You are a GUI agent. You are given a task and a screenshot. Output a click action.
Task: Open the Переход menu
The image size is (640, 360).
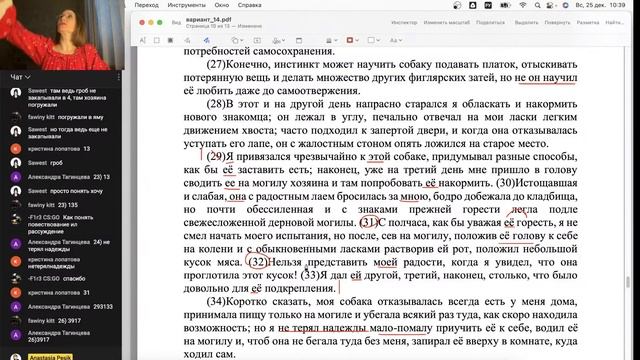coord(147,5)
